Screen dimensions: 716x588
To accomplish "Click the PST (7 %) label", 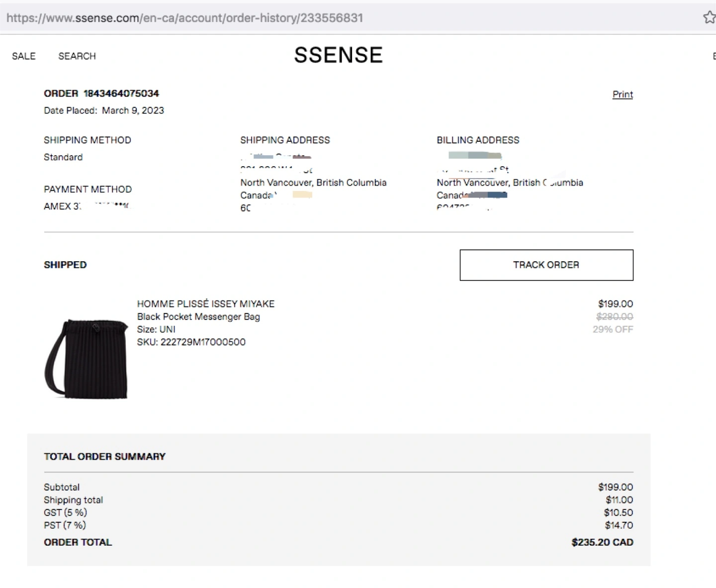I will [65, 525].
